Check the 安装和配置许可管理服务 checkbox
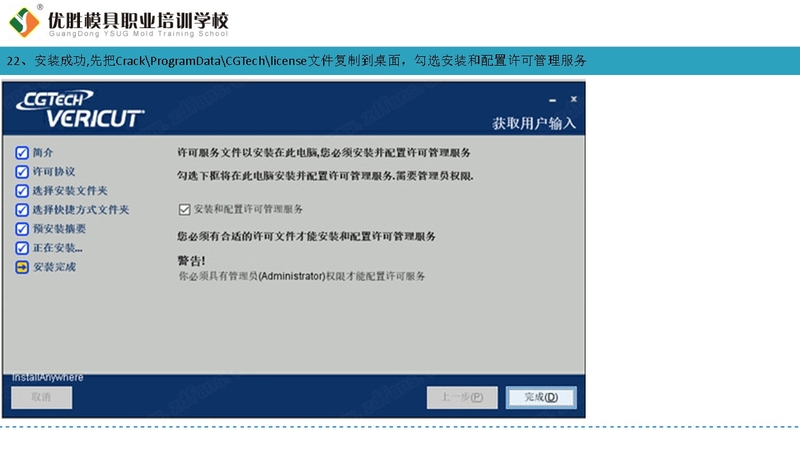This screenshot has height=450, width=800. coord(184,210)
